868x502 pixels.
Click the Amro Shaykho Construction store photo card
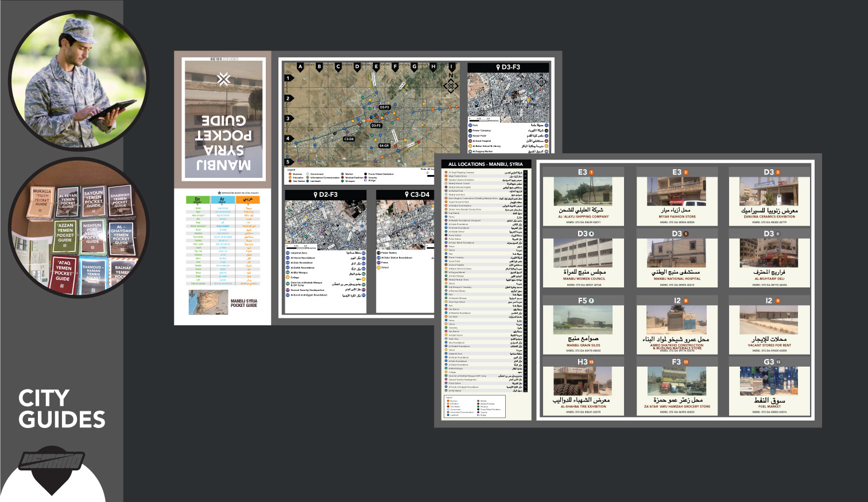(677, 324)
